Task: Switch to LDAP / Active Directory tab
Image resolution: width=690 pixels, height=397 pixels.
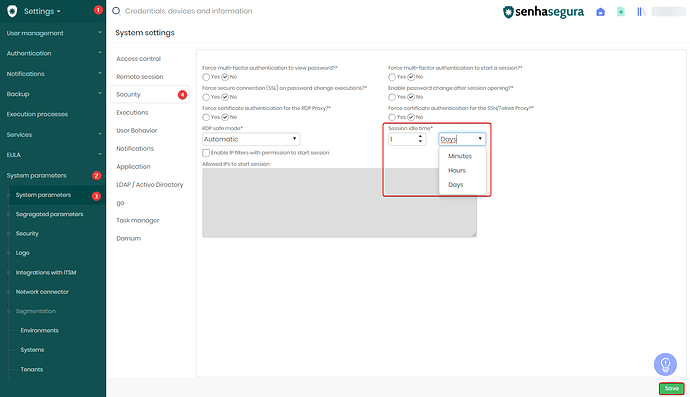Action: click(x=150, y=185)
